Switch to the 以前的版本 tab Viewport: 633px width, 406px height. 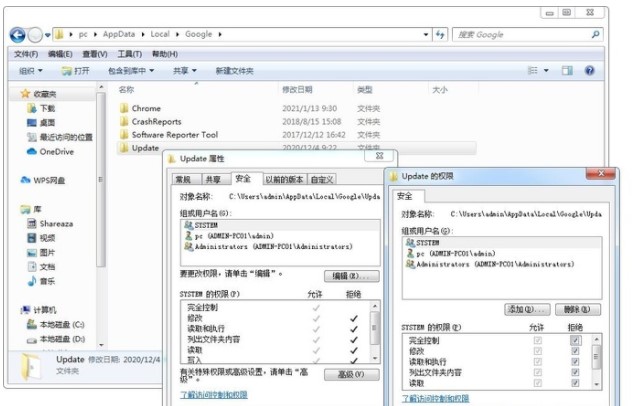(x=285, y=180)
